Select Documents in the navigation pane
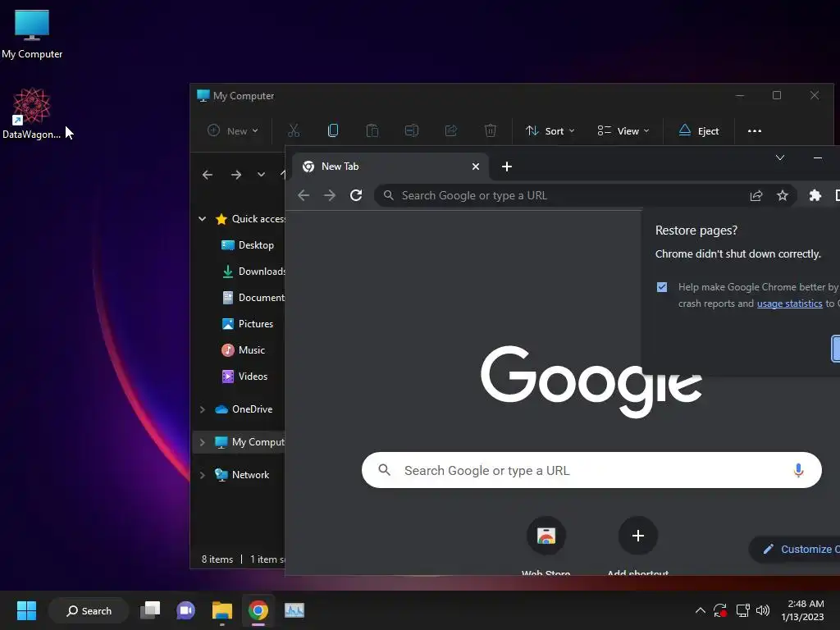Image resolution: width=840 pixels, height=630 pixels. [253, 297]
